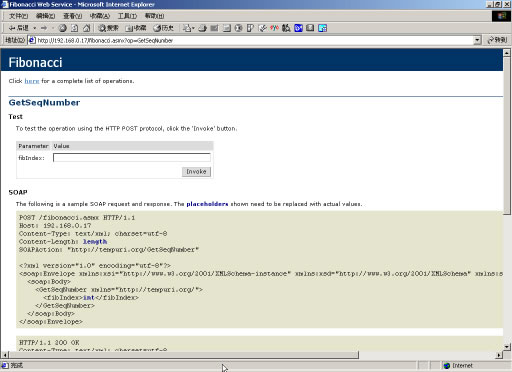Screen dimensions: 512x372
Task: Click the Invoke button
Action: [x=196, y=172]
